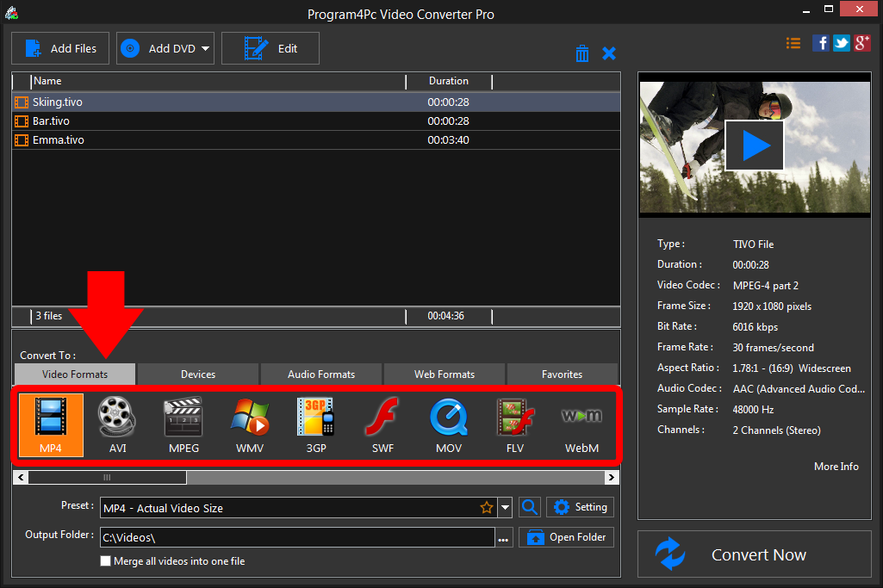Select WMV as output format
The height and width of the screenshot is (588, 883).
pos(250,424)
